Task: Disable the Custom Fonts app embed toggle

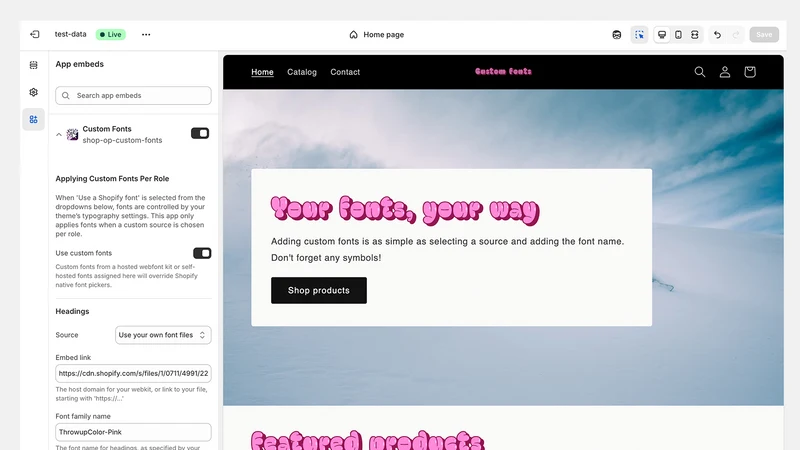Action: [200, 133]
